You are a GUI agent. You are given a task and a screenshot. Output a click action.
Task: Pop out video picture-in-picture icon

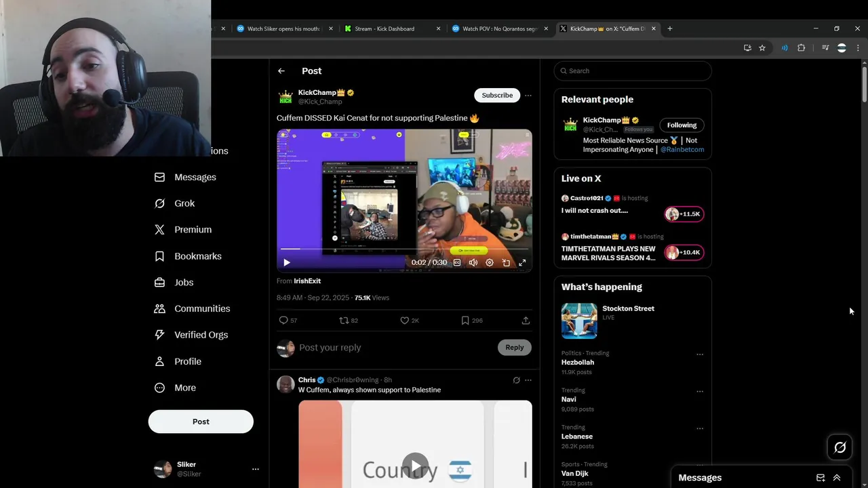(x=506, y=262)
